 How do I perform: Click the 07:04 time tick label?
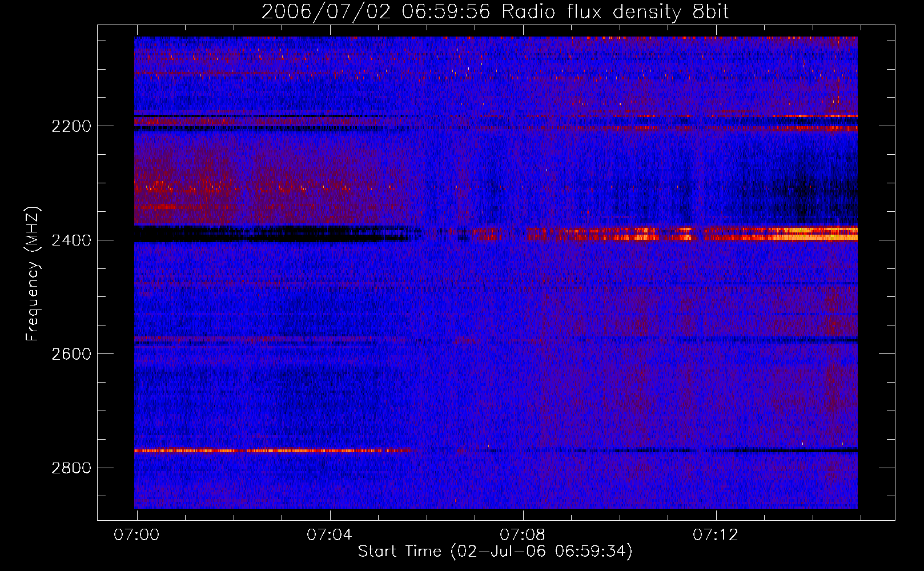click(x=330, y=535)
